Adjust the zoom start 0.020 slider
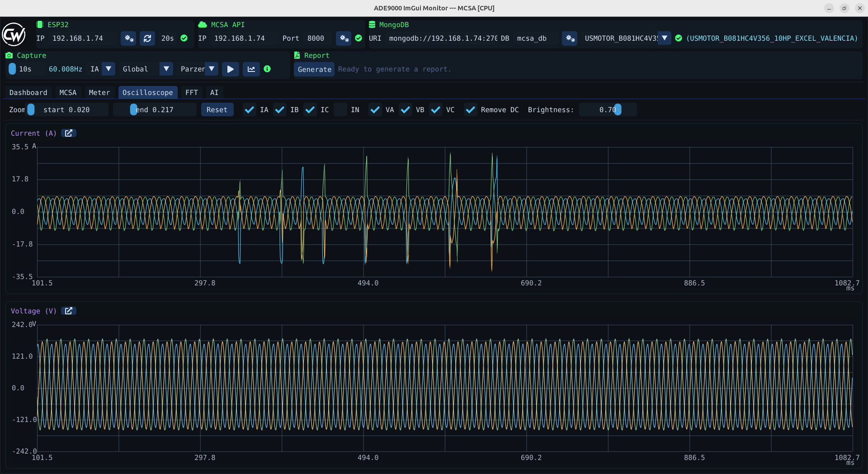868x474 pixels. [x=67, y=110]
